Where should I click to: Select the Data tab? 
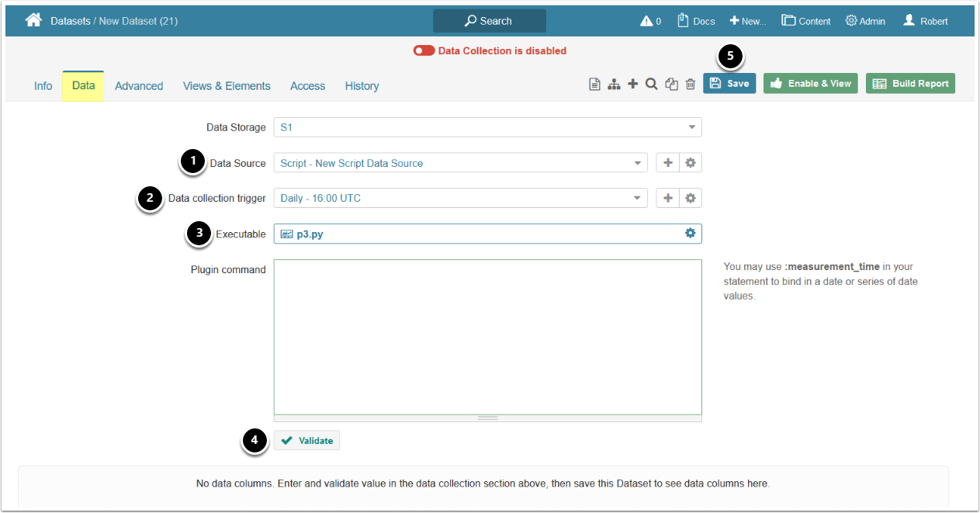(83, 85)
